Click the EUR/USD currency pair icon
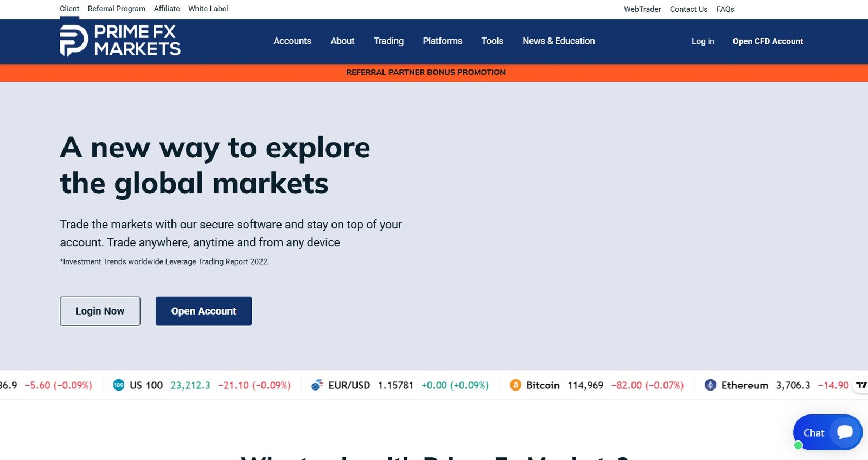This screenshot has height=460, width=868. click(317, 385)
